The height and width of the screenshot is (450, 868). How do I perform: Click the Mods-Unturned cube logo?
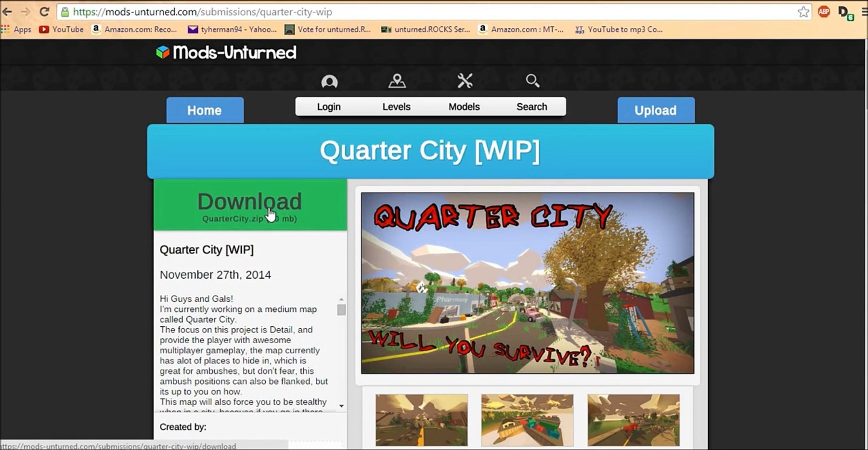[163, 52]
